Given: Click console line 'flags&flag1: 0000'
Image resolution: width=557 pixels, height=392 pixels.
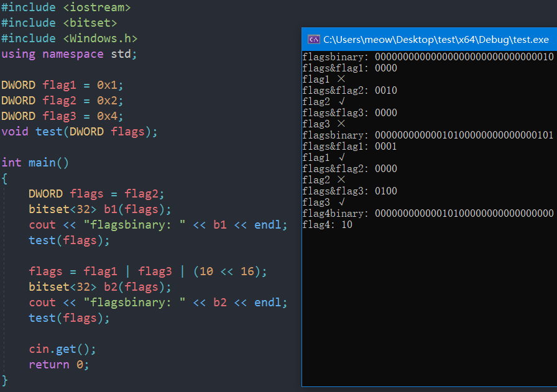Looking at the screenshot, I should pyautogui.click(x=349, y=68).
